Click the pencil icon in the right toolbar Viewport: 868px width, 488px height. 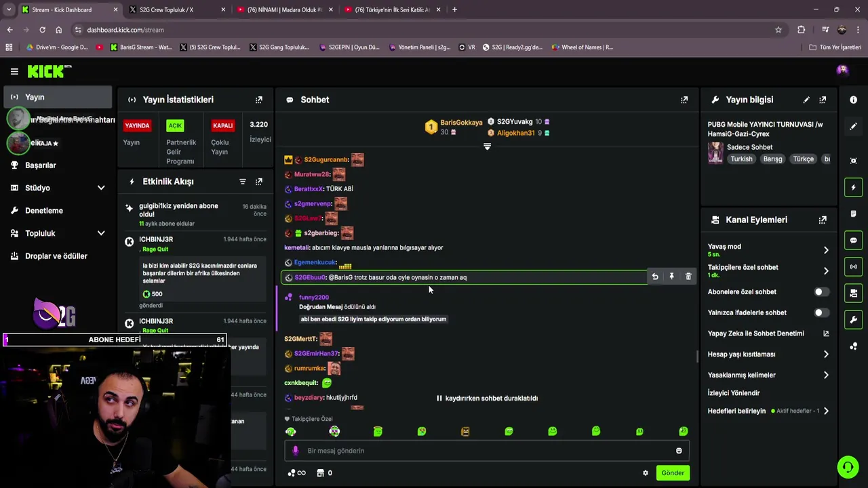[853, 126]
